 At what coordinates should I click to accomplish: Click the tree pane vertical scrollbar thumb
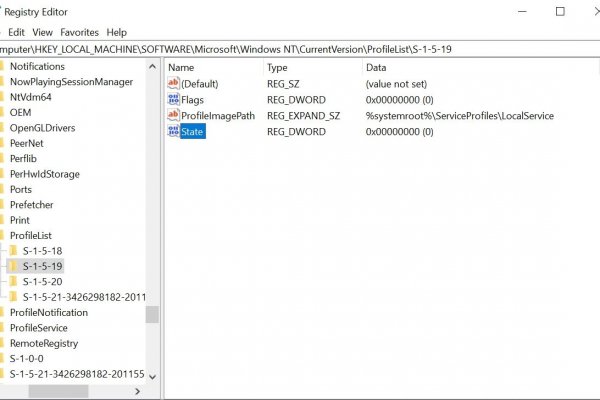pyautogui.click(x=152, y=314)
